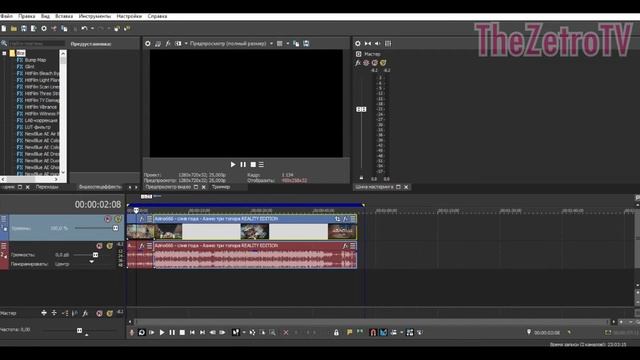640x360 pixels.
Task: Play from start in the timeline transport
Action: coord(152,333)
